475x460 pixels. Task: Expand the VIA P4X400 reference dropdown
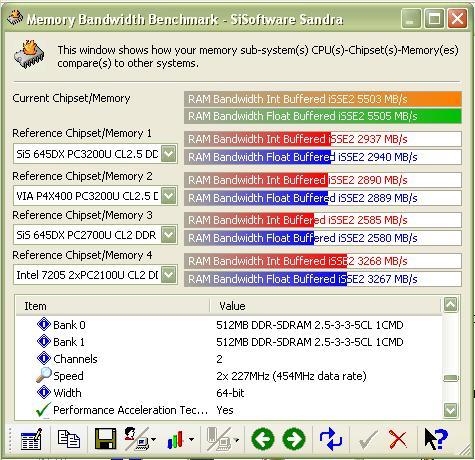(x=169, y=196)
